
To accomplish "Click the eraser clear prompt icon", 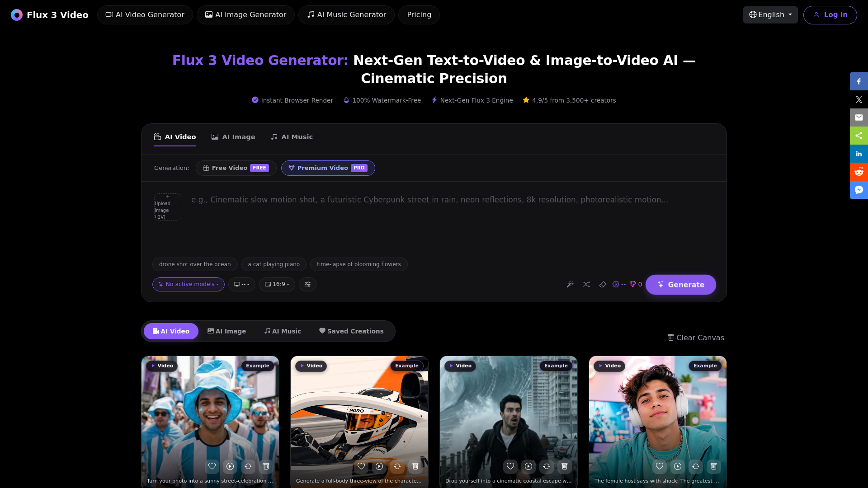I will 603,284.
